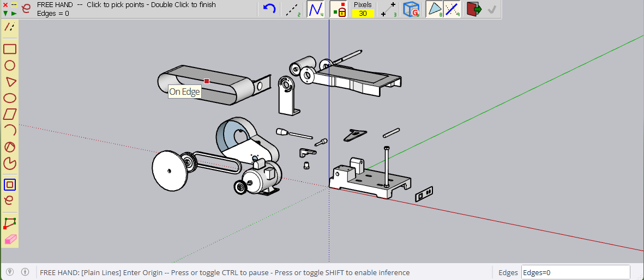Select the Circle drawing tool
Screen dimensions: 644x280
[x=10, y=65]
